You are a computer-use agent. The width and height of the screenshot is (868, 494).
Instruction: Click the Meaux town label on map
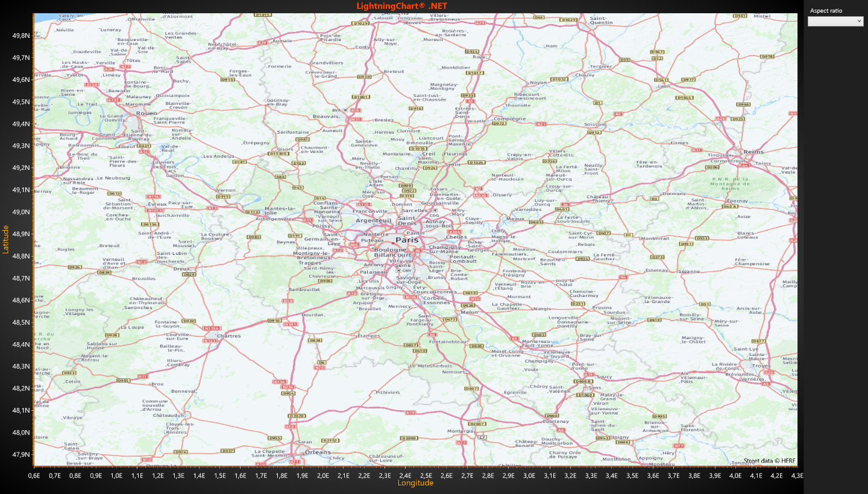[515, 219]
